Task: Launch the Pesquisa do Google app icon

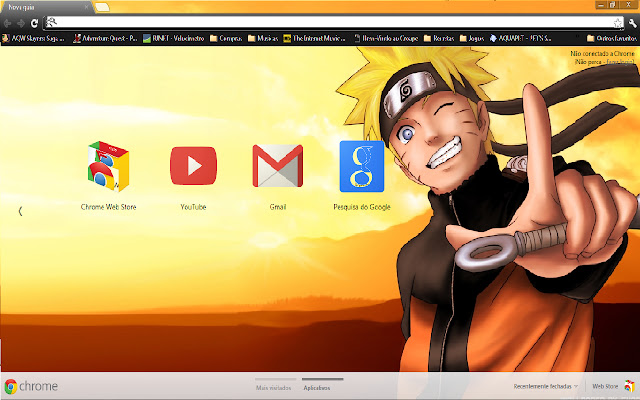Action: 362,166
